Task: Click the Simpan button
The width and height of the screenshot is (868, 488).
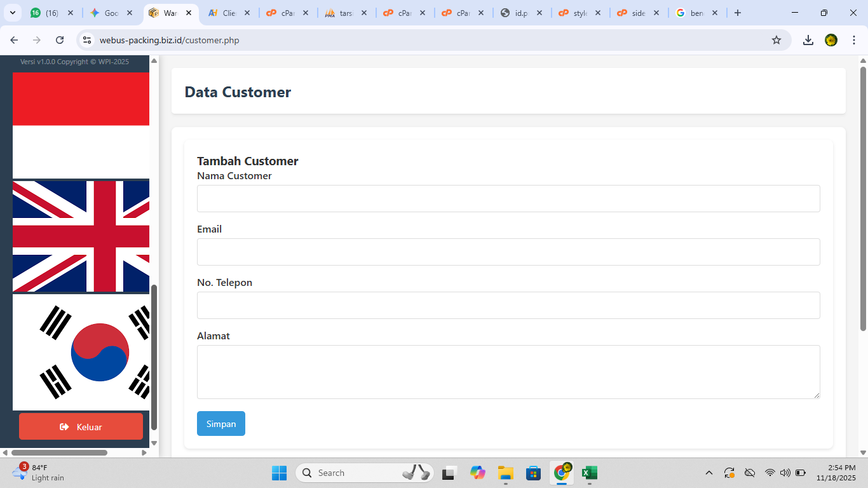Action: 220,424
